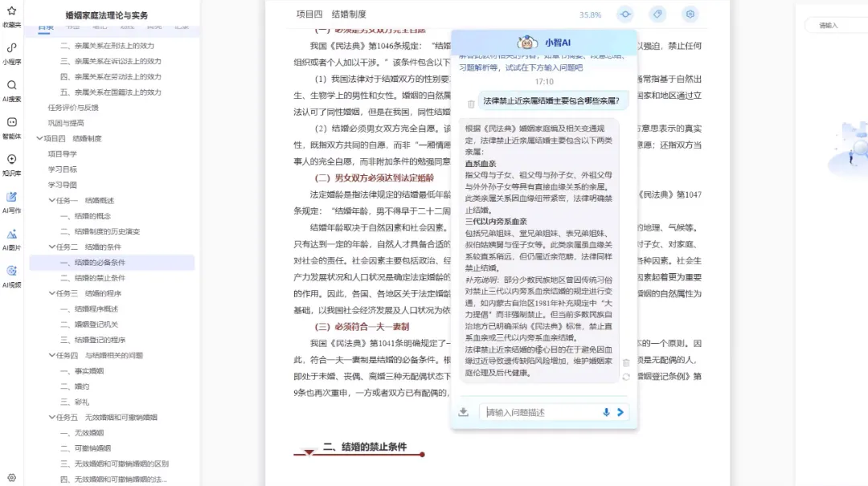This screenshot has width=868, height=486.
Task: Send the question with the arrow icon
Action: click(x=620, y=412)
